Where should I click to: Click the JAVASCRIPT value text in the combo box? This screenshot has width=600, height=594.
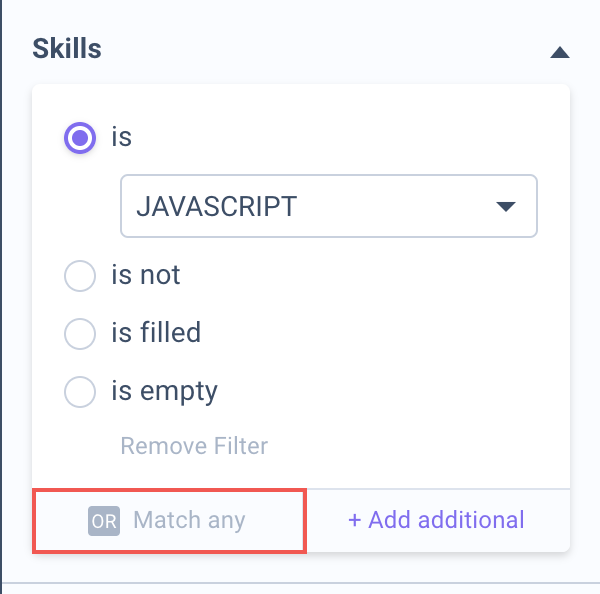[216, 207]
